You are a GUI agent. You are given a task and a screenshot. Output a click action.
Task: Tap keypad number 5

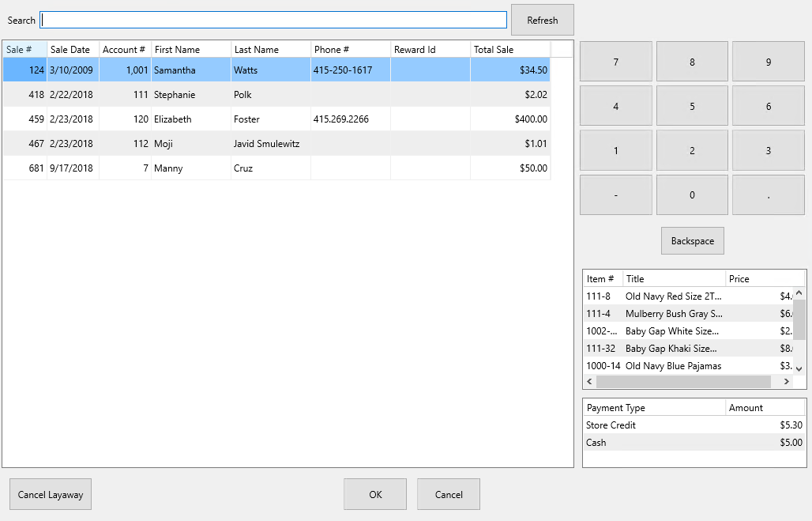tap(692, 106)
